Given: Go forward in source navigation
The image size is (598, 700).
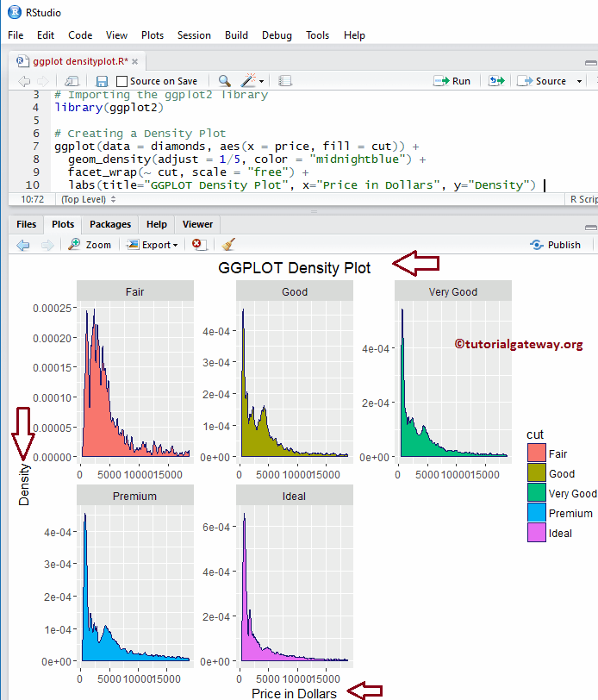Looking at the screenshot, I should [x=43, y=81].
